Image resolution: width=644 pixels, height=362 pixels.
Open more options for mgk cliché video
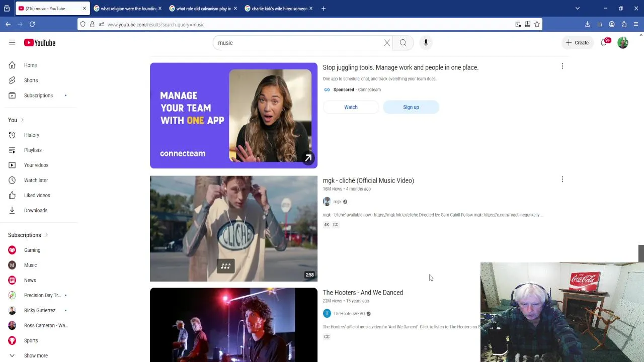tap(562, 179)
